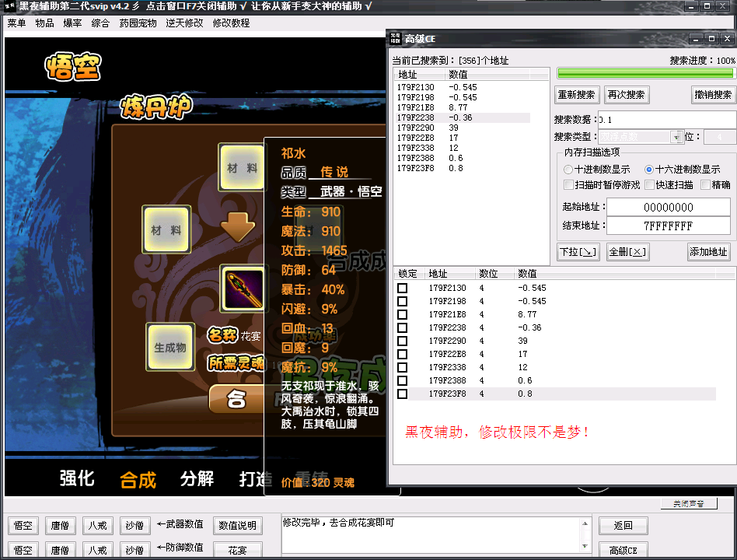Click the 全删 button
Screen dimensions: 737x560
628,252
